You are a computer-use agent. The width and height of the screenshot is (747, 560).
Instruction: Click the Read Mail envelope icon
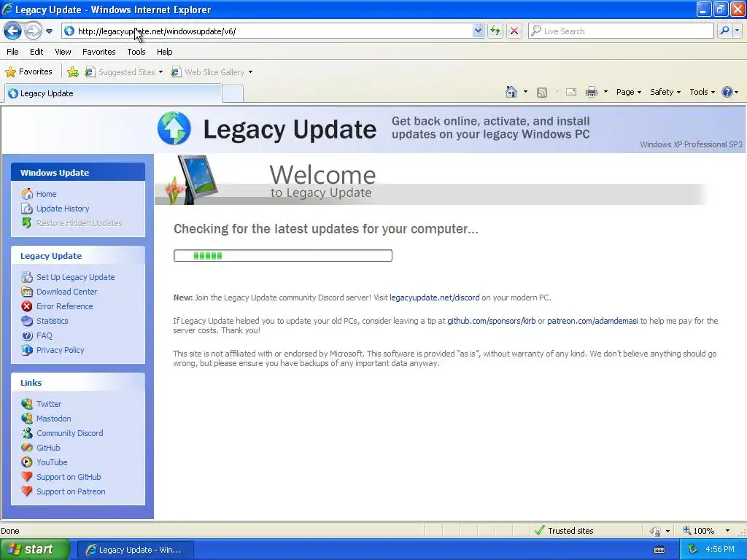coord(571,92)
